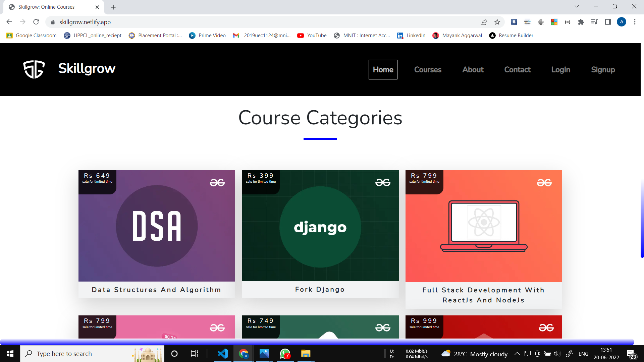Click the LogIn link
Image resolution: width=644 pixels, height=362 pixels.
(x=560, y=70)
